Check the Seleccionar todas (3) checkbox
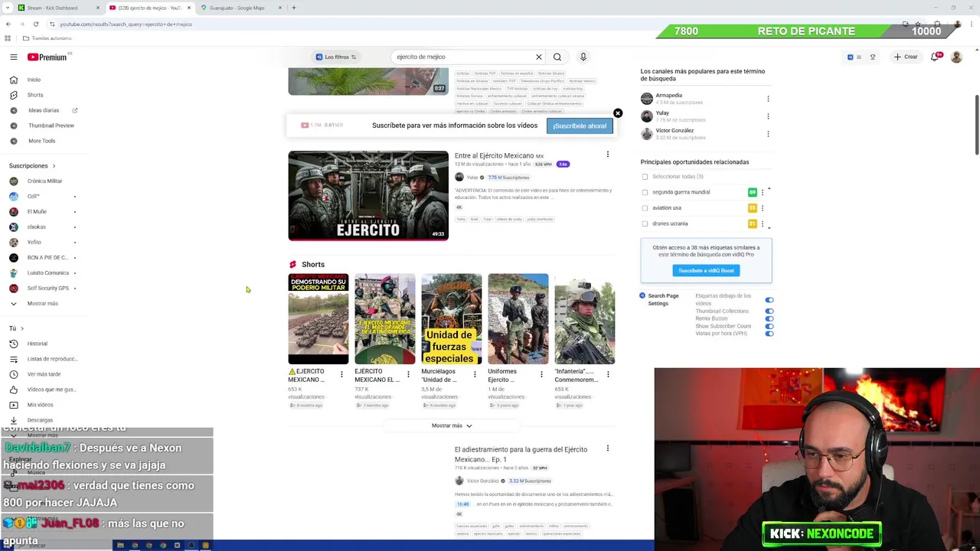Image resolution: width=980 pixels, height=551 pixels. 645,177
